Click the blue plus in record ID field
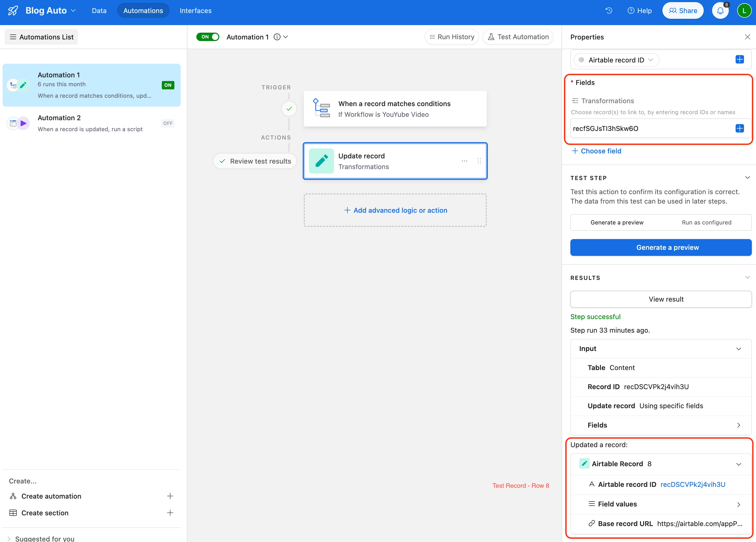756x542 pixels. point(739,60)
